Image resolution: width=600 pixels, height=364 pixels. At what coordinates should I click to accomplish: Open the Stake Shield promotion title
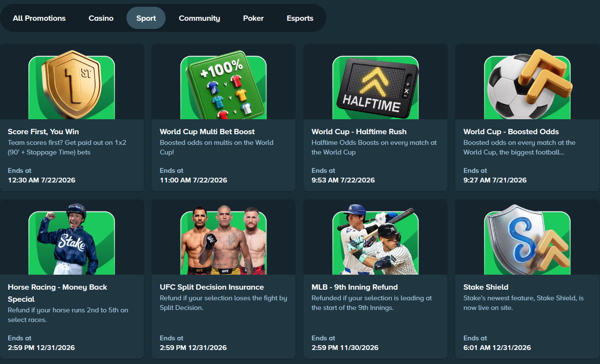coord(486,287)
